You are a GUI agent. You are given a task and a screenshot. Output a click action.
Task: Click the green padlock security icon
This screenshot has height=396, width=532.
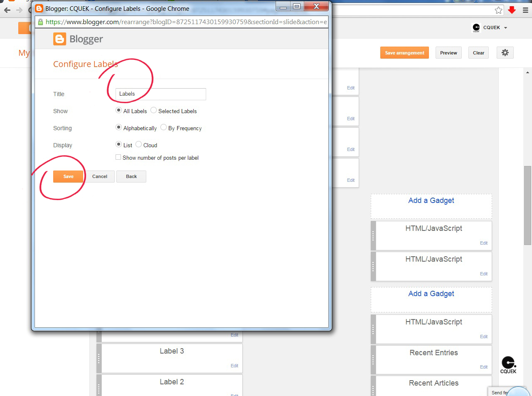click(40, 22)
